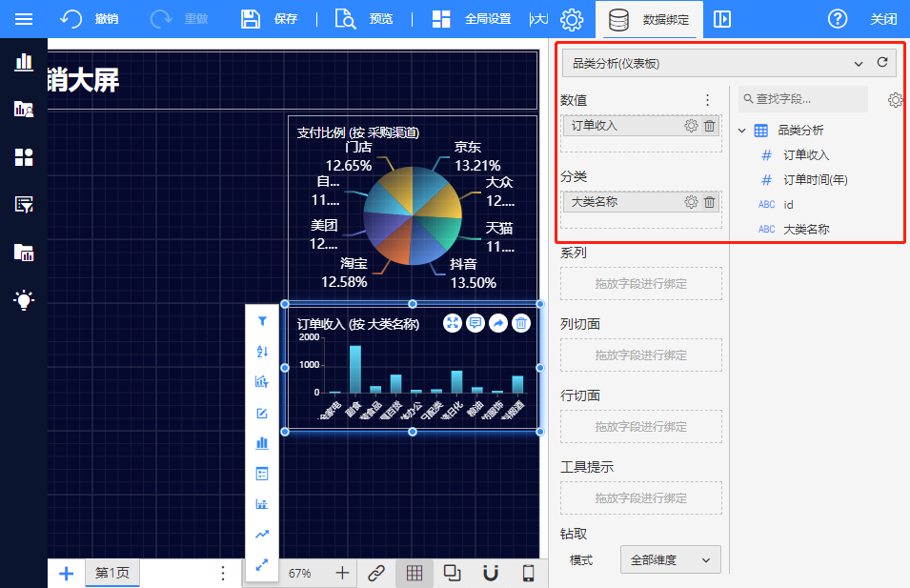Viewport: 910px width, 588px height.
Task: Click the 保存 save button
Action: coord(270,19)
